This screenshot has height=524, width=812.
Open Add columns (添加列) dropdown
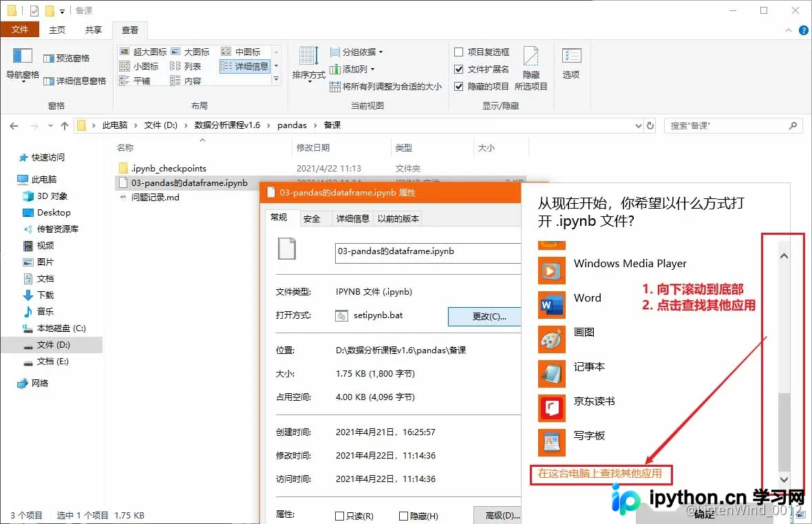click(x=352, y=69)
